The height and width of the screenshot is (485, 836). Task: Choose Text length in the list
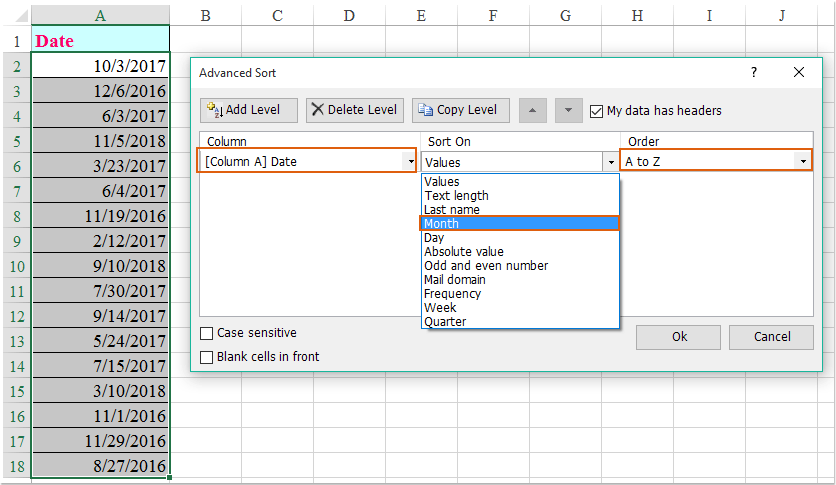point(456,196)
